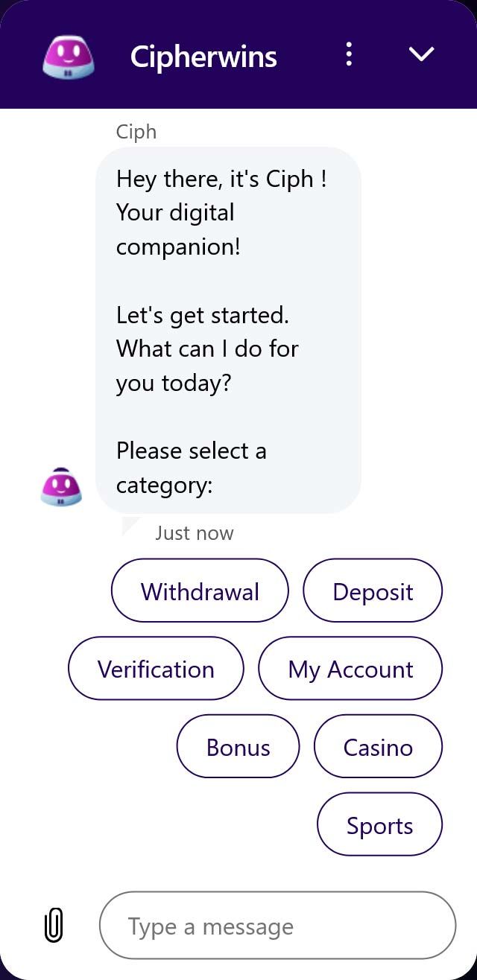
Task: Select the Bonus category
Action: coord(238,747)
